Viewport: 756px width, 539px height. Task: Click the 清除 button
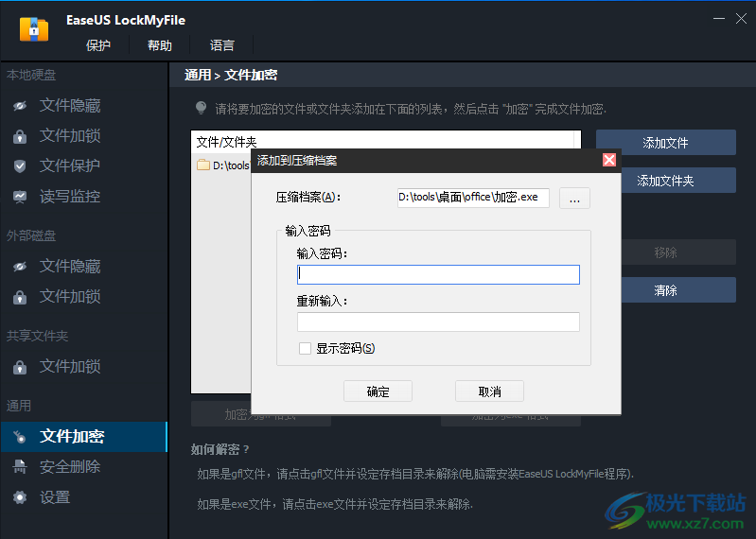(678, 290)
